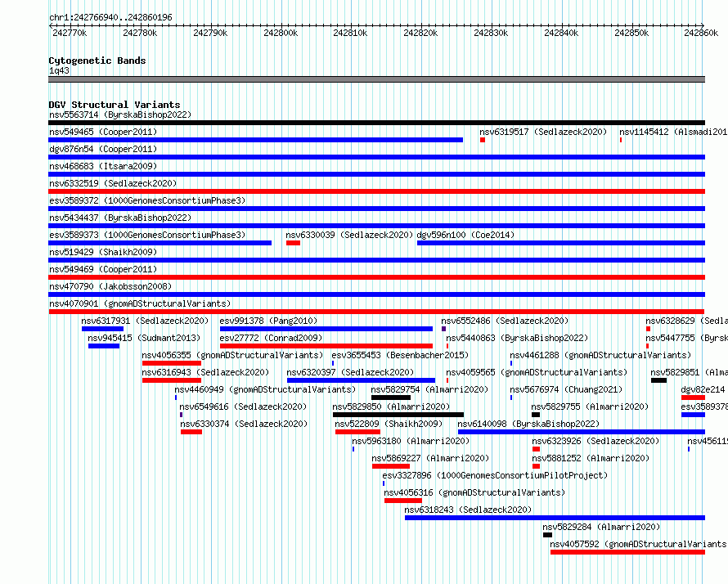Open nsv5869227 (Almarri2020) label
The width and height of the screenshot is (728, 584).
tap(430, 458)
